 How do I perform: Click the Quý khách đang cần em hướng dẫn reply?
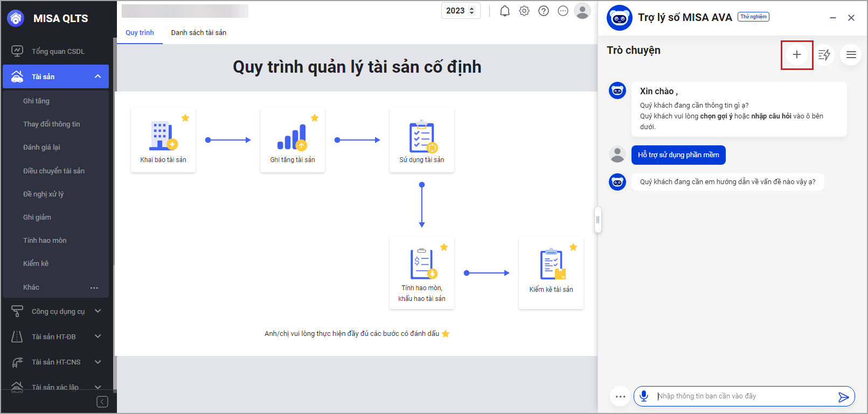[x=727, y=182]
